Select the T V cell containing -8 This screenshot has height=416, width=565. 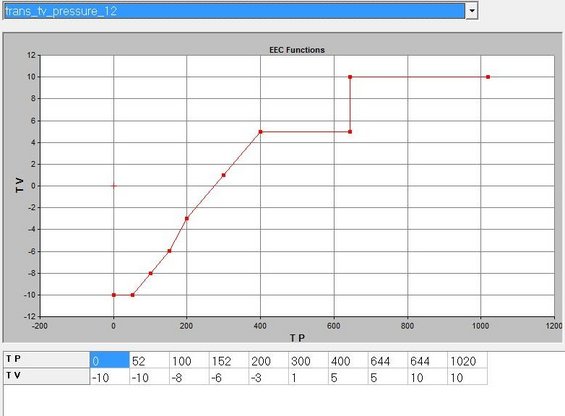pos(189,377)
